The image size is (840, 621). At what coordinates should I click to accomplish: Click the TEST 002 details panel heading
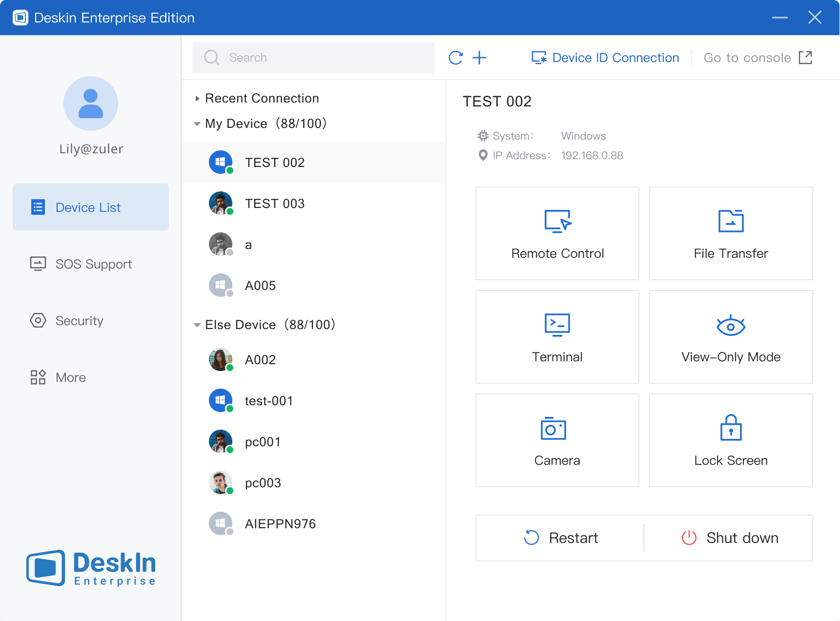[497, 101]
